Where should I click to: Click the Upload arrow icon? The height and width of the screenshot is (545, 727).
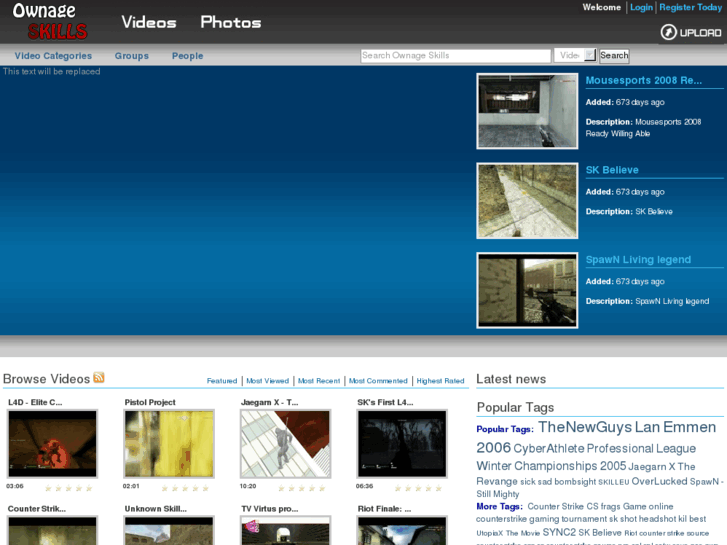(668, 32)
